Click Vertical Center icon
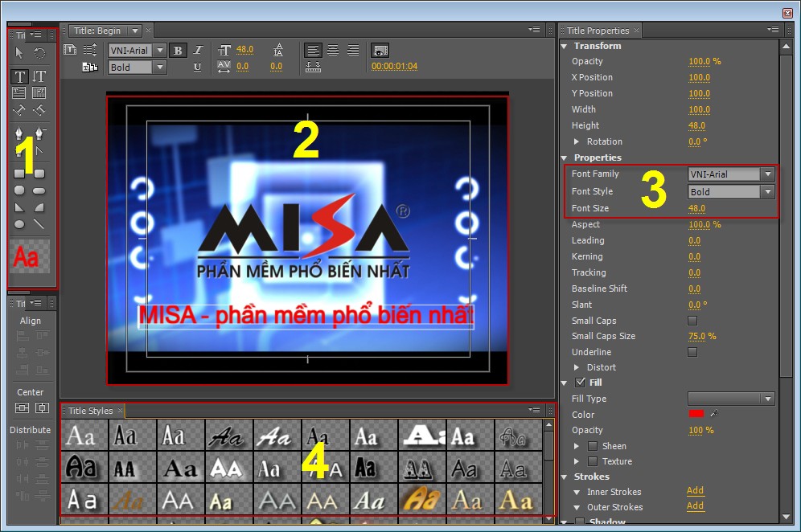801x532 pixels. point(42,408)
